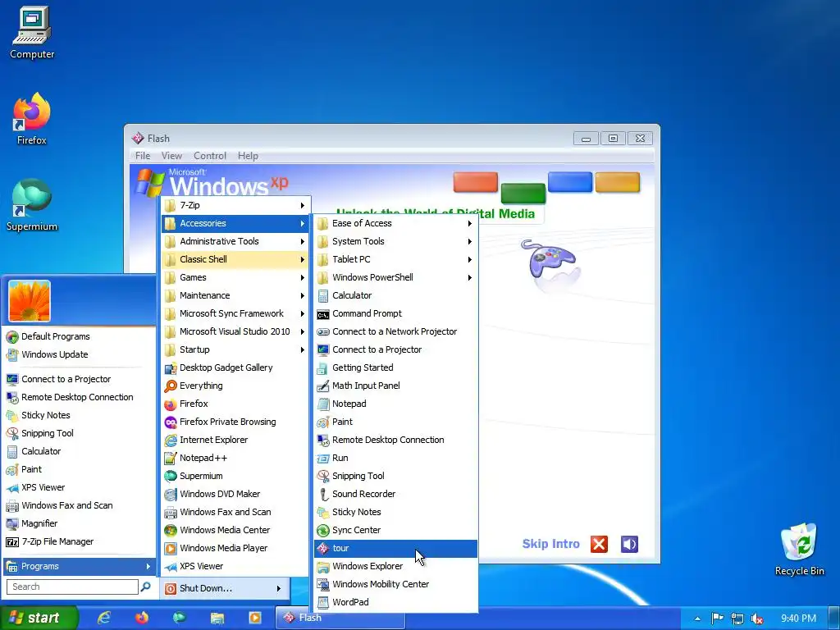This screenshot has height=630, width=840.
Task: Select Run in the Accessories submenu
Action: [x=395, y=458]
